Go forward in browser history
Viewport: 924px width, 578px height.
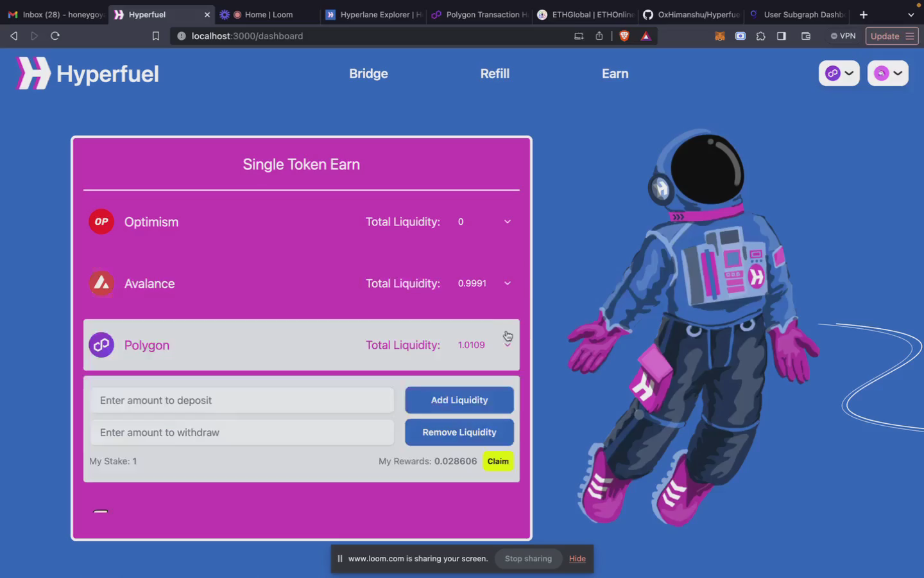click(34, 36)
